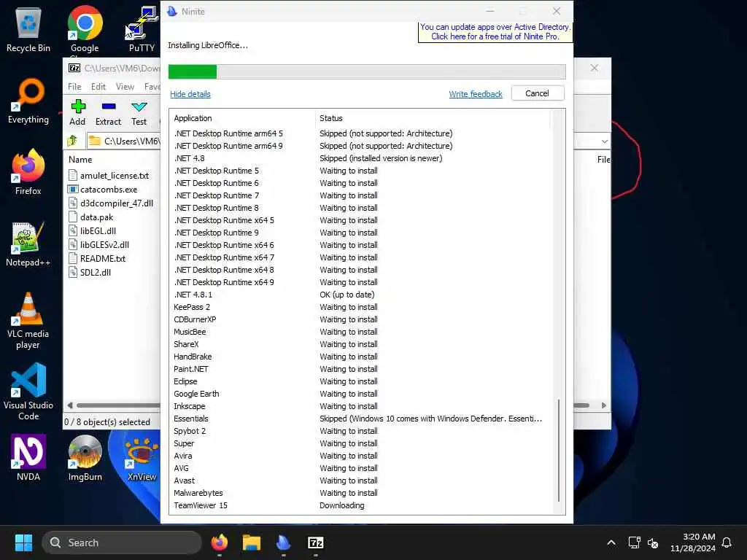The width and height of the screenshot is (747, 560).
Task: Go up one folder in 7-Zip
Action: (x=72, y=141)
